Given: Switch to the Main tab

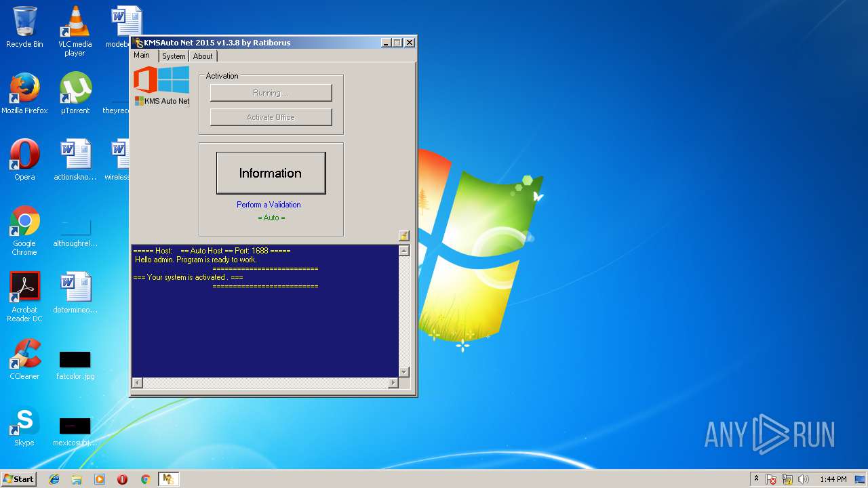Looking at the screenshot, I should click(x=142, y=55).
